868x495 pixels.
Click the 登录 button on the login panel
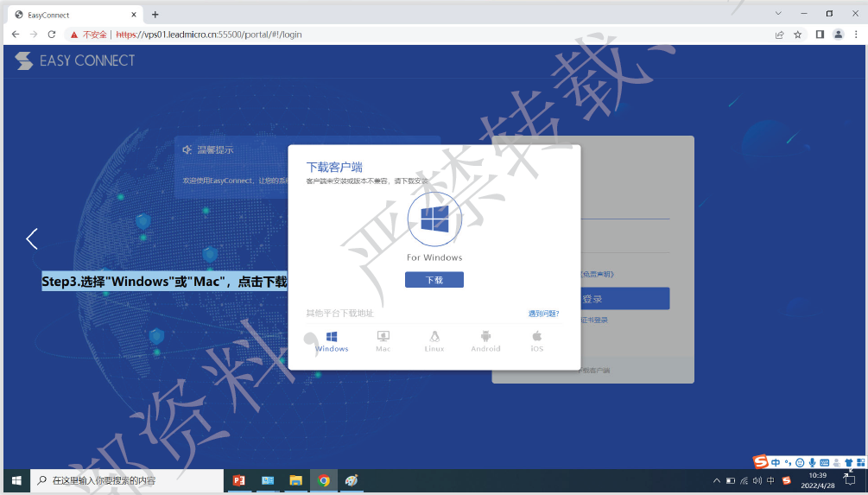pos(625,299)
